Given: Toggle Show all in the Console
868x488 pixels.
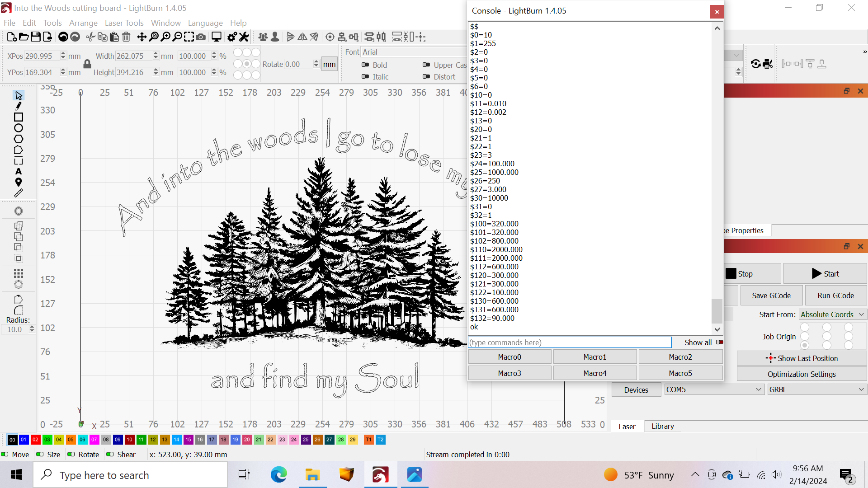Looking at the screenshot, I should coord(720,342).
